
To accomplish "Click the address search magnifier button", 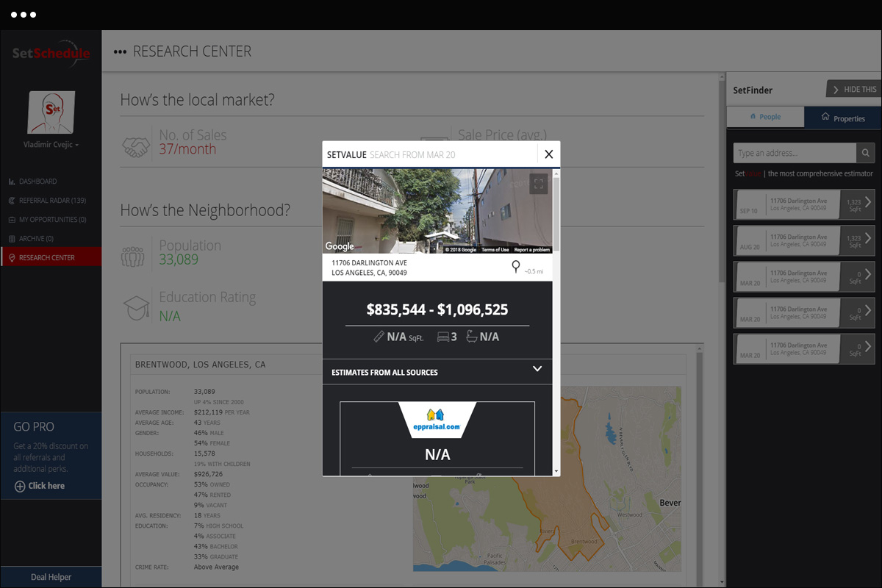I will [x=866, y=153].
